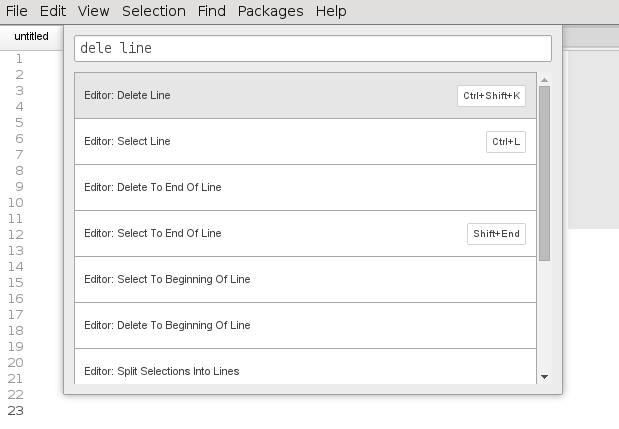Open the Edit menu
Viewport: 619px width, 429px height.
click(x=53, y=11)
